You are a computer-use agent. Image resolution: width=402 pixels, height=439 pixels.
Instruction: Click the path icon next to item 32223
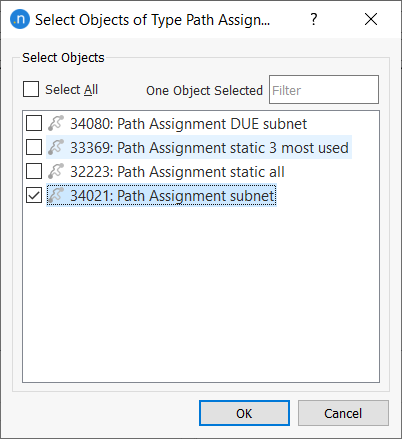(56, 171)
